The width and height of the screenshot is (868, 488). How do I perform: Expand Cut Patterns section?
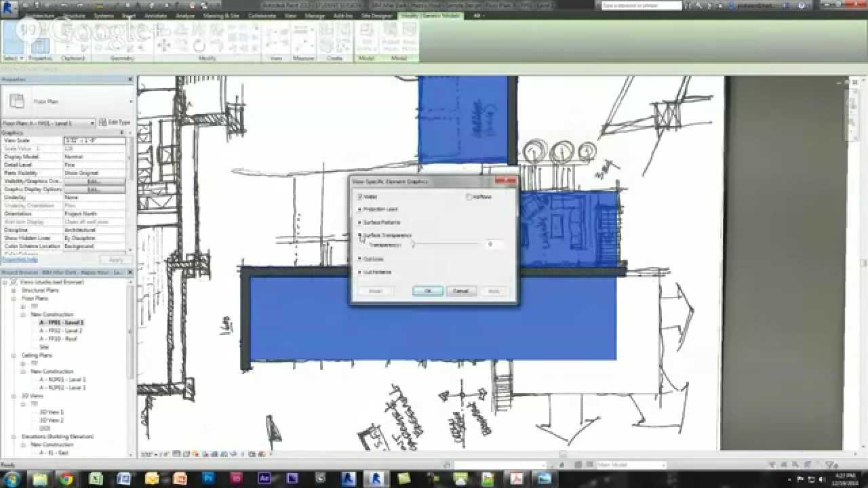(360, 272)
